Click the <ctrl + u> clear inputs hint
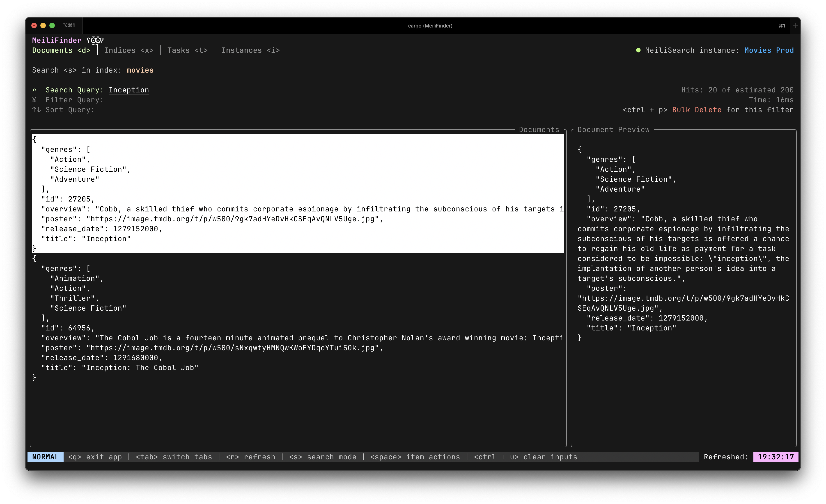 point(525,457)
